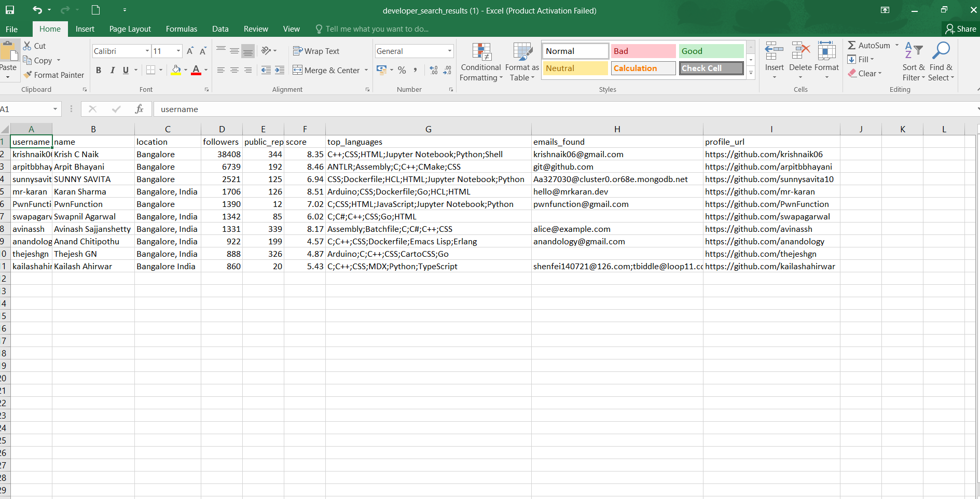This screenshot has height=499, width=980.
Task: Select the AutoSum function
Action: point(871,45)
